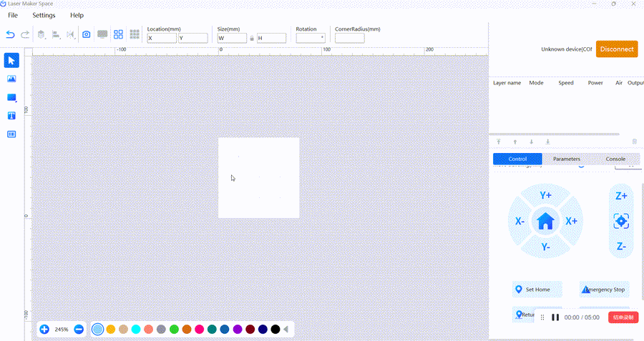644x341 pixels.
Task: Jog the laser with Y+
Action: pyautogui.click(x=545, y=195)
